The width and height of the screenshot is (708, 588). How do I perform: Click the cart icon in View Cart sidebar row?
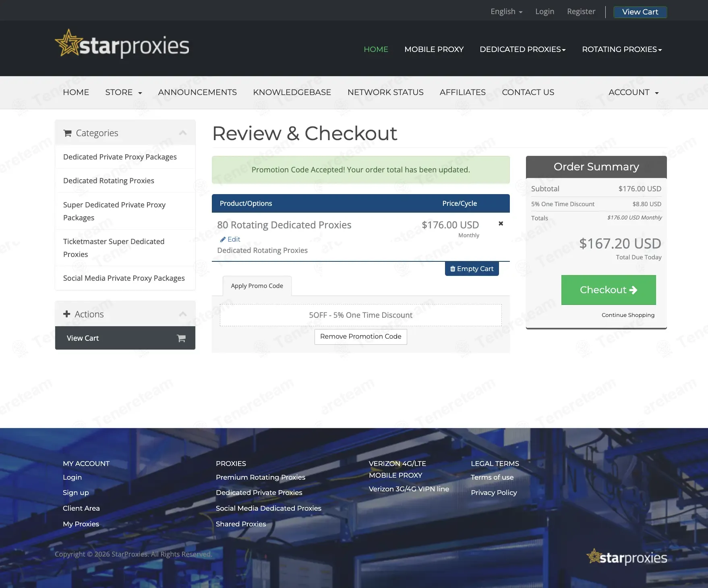(x=181, y=338)
